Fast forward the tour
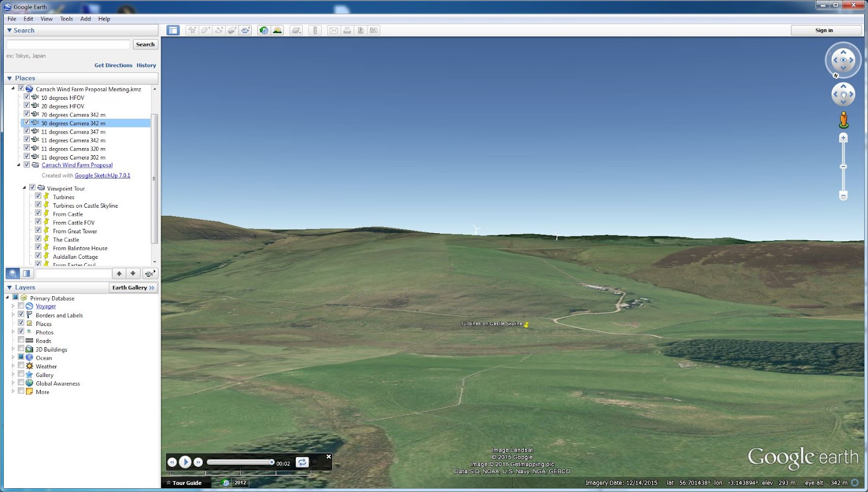Viewport: 868px width, 492px height. pyautogui.click(x=198, y=462)
